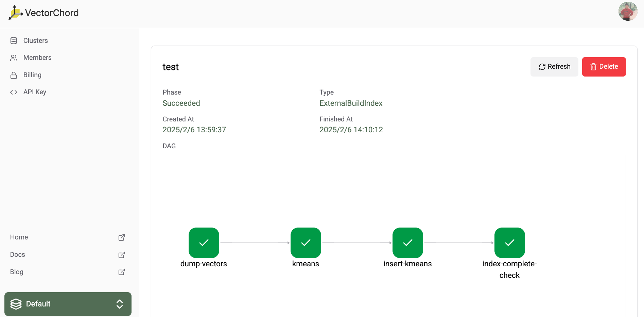Image resolution: width=644 pixels, height=317 pixels.
Task: Open the Billing section
Action: pyautogui.click(x=32, y=75)
